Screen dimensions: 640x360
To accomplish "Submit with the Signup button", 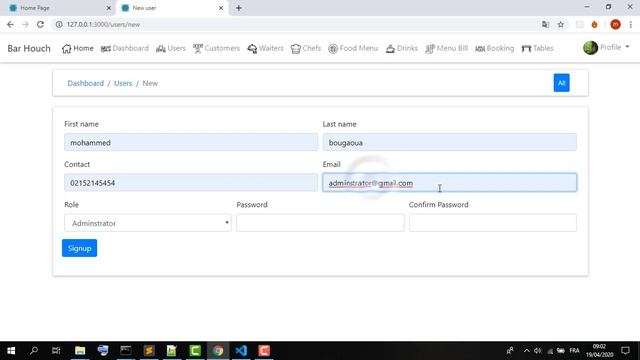I will pos(79,248).
